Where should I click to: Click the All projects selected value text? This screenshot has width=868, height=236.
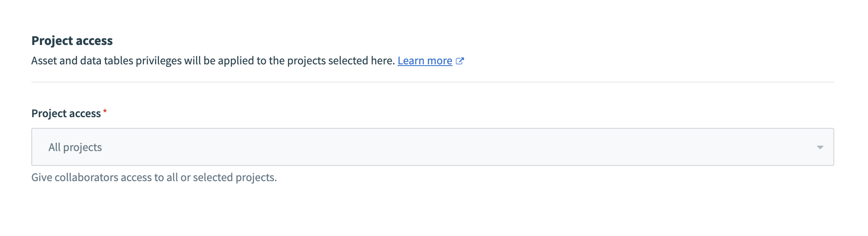pyautogui.click(x=75, y=147)
